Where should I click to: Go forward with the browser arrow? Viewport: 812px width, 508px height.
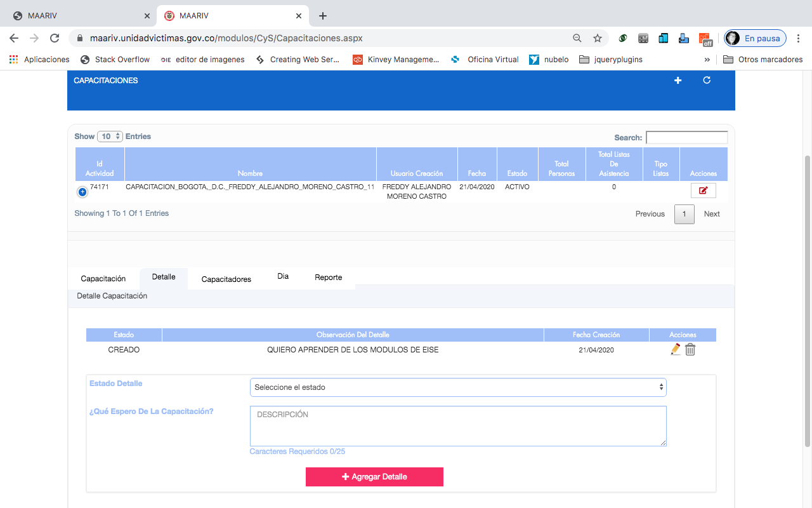34,38
